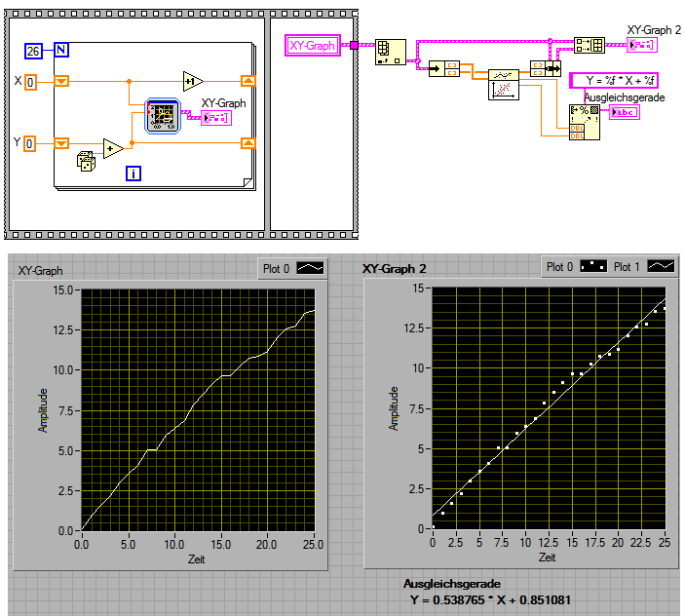Click the Build Array node near XY-Graph 2
Screen dimensions: 685x616
(589, 45)
